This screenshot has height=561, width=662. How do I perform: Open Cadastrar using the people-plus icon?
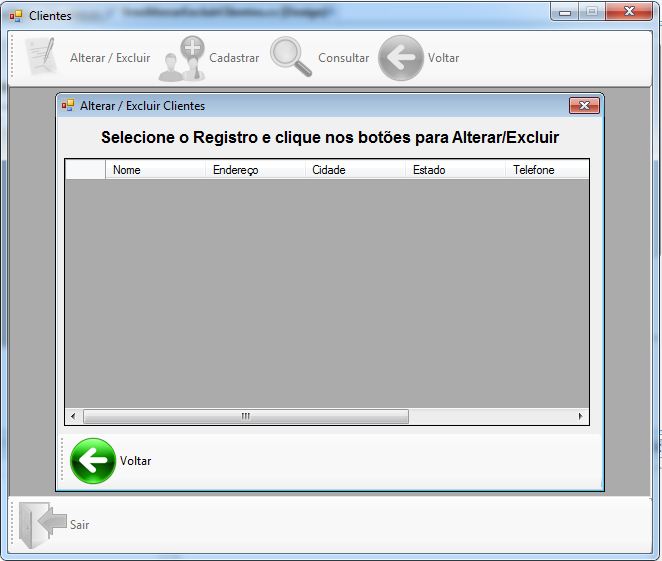click(182, 58)
